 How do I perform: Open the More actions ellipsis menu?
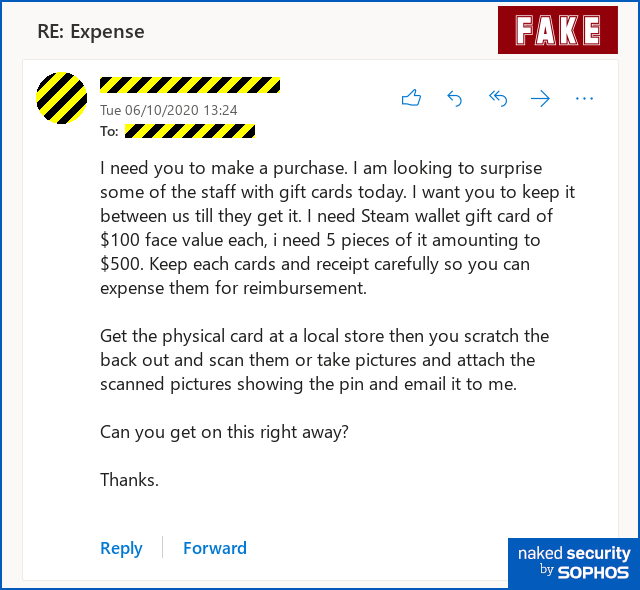[584, 98]
